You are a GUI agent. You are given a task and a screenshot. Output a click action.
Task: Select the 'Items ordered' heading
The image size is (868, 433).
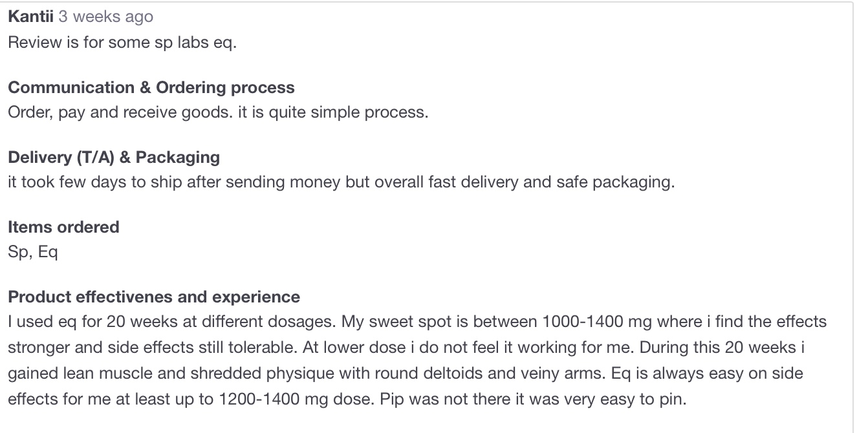click(x=63, y=227)
